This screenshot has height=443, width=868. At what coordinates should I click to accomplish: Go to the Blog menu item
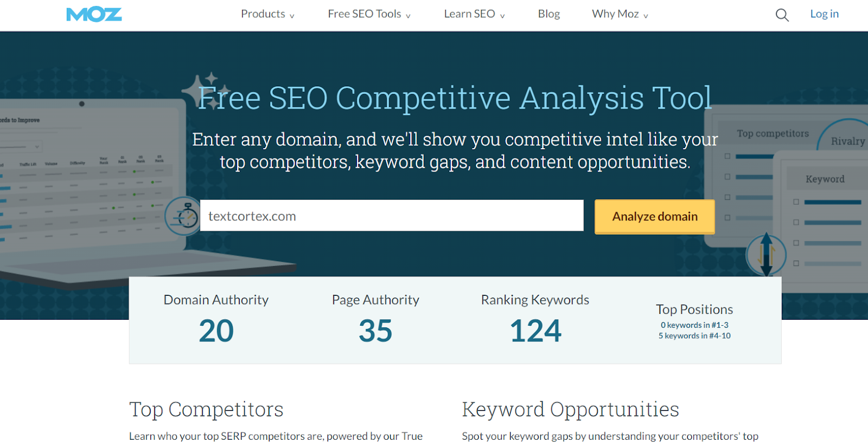(x=548, y=14)
